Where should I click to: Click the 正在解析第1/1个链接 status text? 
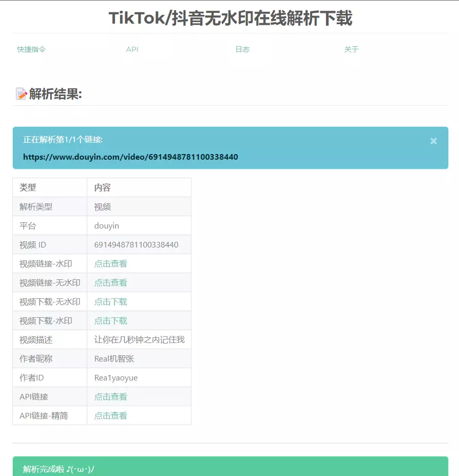pos(63,139)
